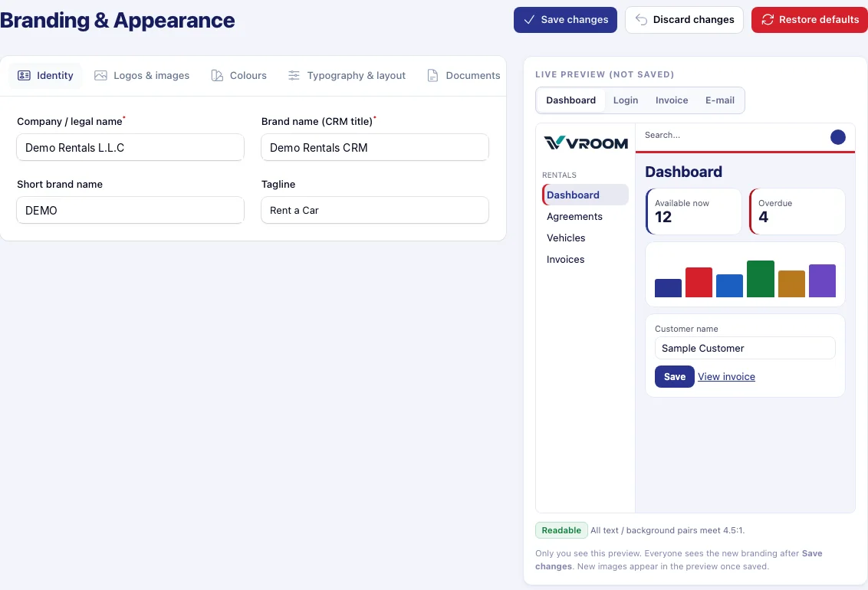
Task: Click the navy blue chart bar
Action: coord(668,288)
